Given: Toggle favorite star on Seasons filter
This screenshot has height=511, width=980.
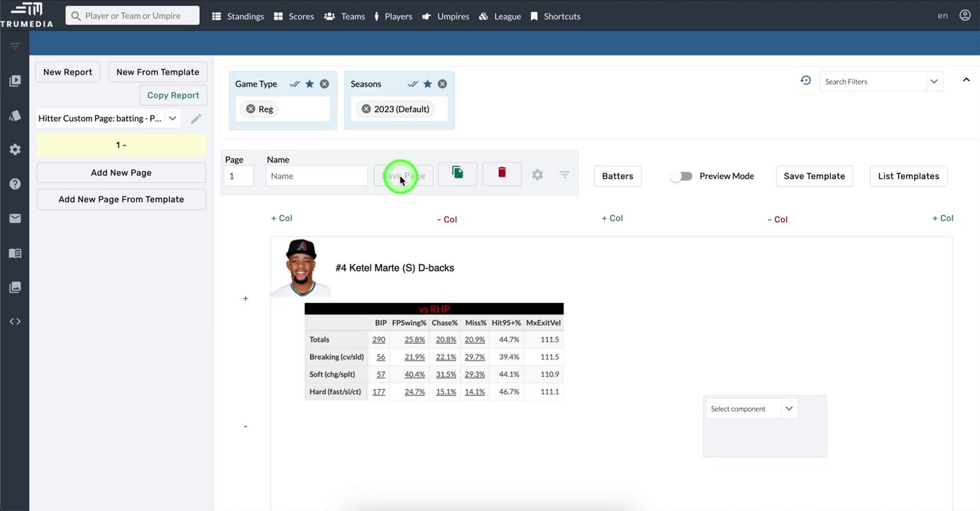Looking at the screenshot, I should [427, 84].
